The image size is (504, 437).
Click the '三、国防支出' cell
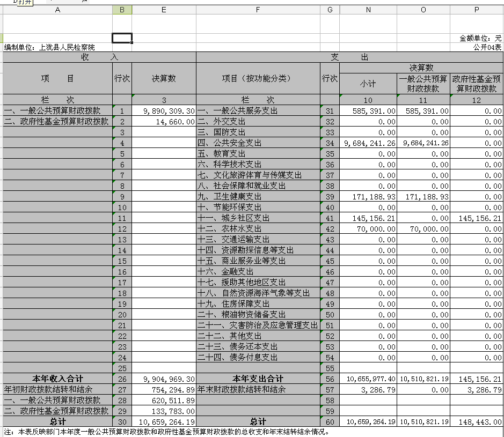pyautogui.click(x=258, y=132)
